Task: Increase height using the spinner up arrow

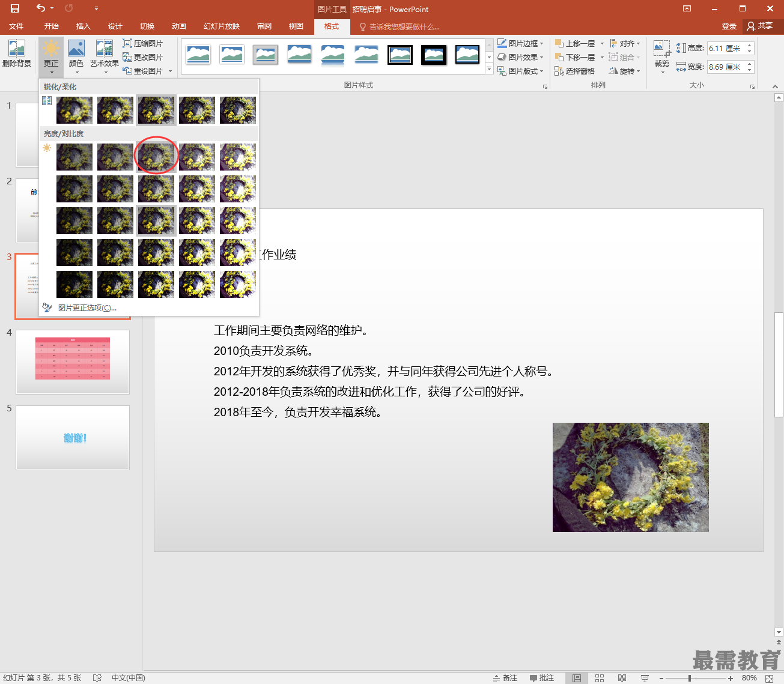Action: click(750, 45)
